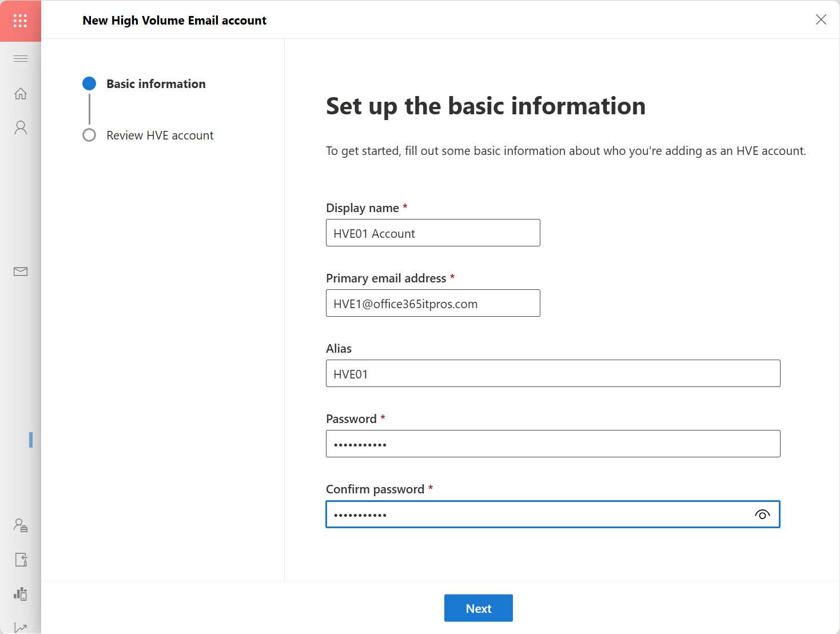Select the Basic information step indicator
The width and height of the screenshot is (840, 634).
(x=89, y=83)
